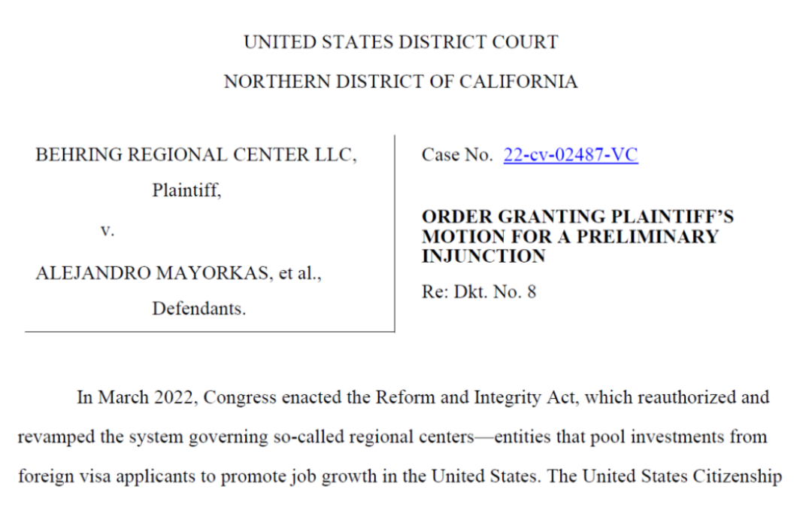Open the 22-cv-02487-VC case number link
The image size is (812, 523).
coord(571,154)
